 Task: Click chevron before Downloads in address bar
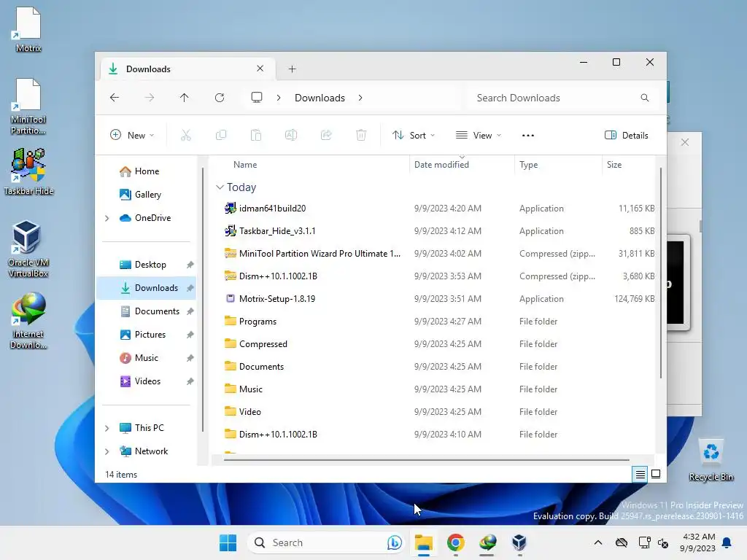[279, 98]
